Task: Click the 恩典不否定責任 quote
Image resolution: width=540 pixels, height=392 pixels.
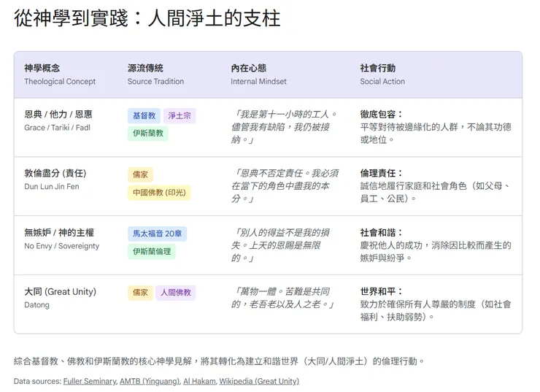Action: pyautogui.click(x=285, y=186)
